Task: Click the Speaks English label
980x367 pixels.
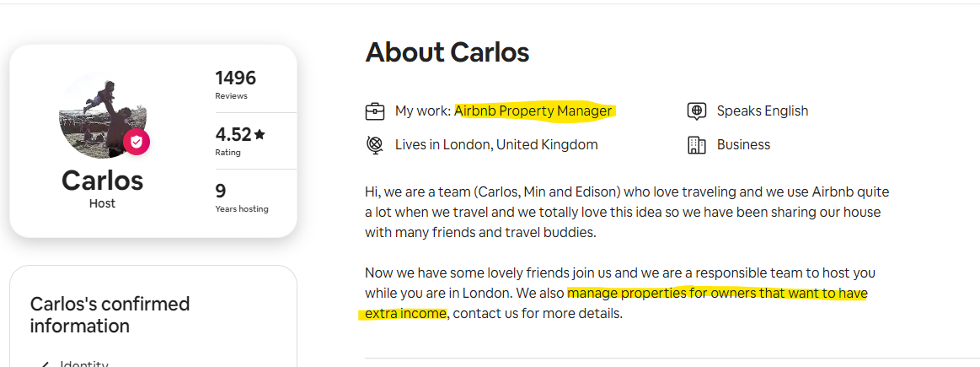Action: click(762, 111)
